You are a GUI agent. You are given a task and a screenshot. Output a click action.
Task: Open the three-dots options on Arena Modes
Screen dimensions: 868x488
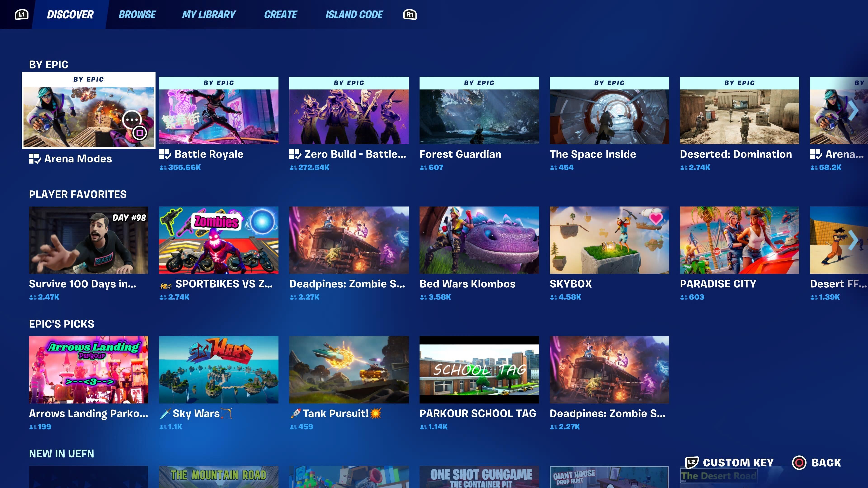click(x=132, y=120)
